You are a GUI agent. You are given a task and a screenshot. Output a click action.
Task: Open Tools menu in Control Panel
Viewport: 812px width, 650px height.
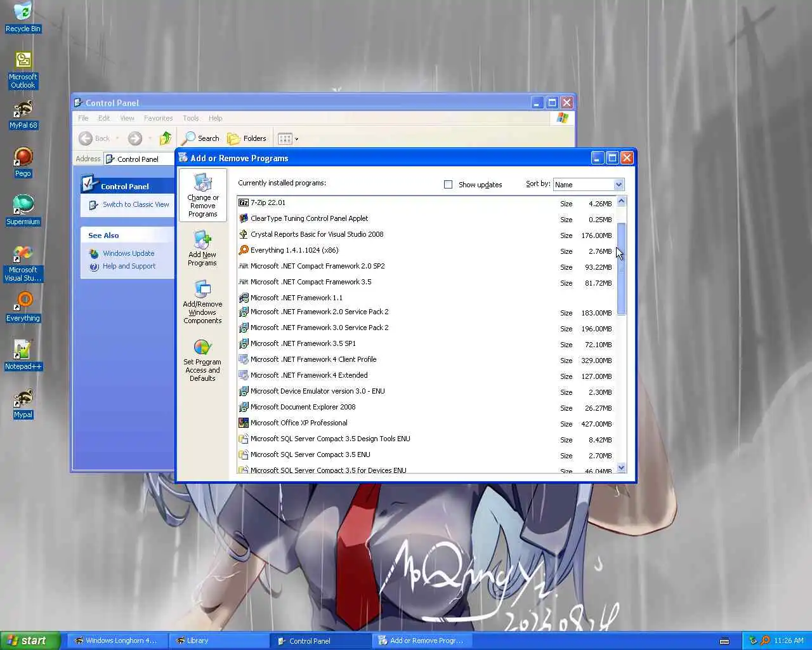pos(190,118)
